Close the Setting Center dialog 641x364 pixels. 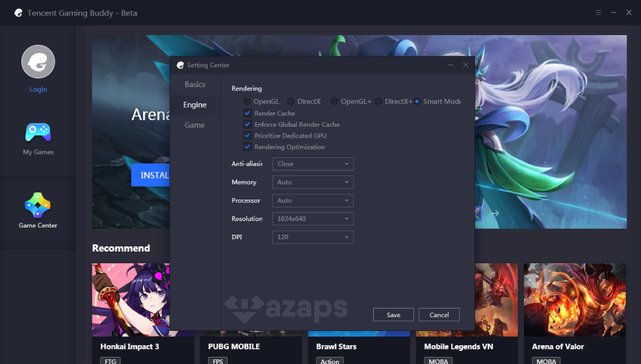click(465, 65)
